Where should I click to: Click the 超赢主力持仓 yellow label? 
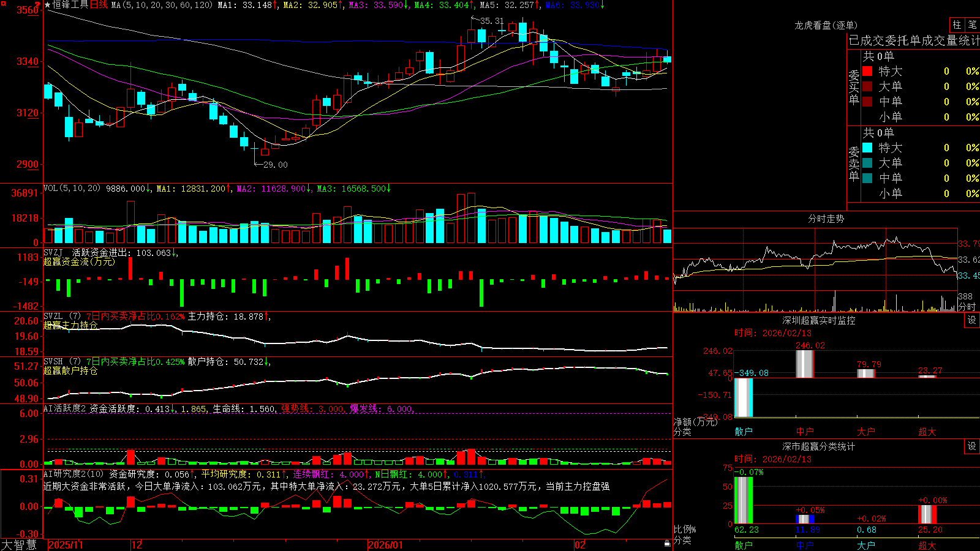(x=70, y=325)
